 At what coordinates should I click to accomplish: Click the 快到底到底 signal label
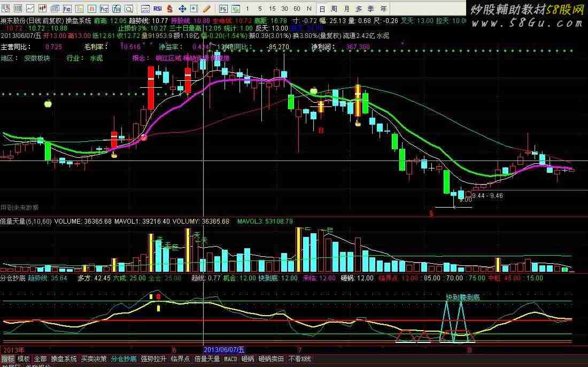coord(463,297)
